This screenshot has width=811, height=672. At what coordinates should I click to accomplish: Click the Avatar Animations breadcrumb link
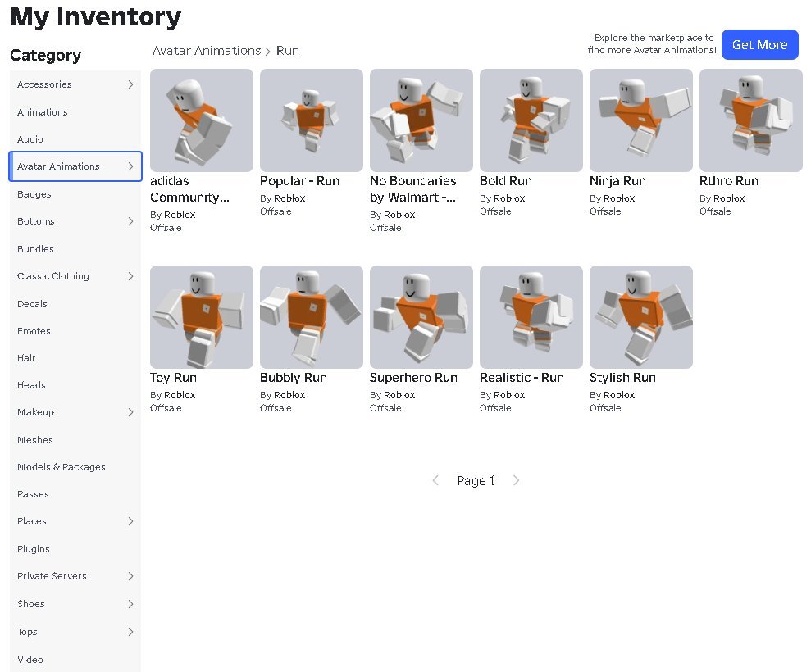point(207,51)
